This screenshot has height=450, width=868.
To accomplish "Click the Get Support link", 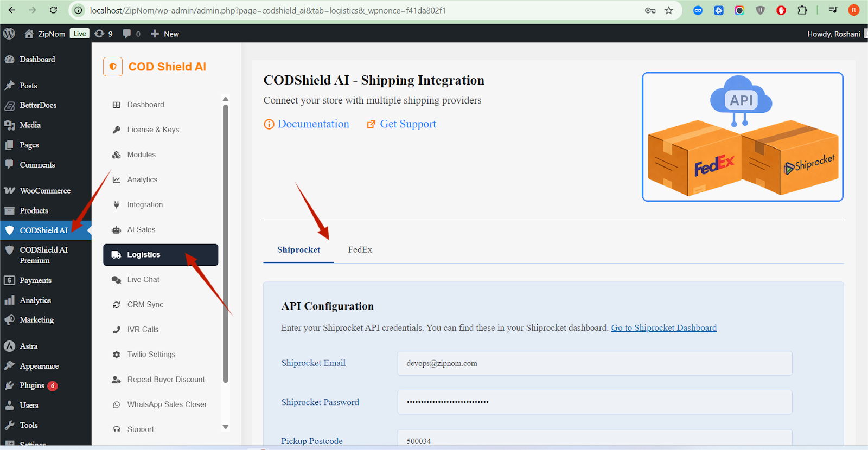I will pos(407,124).
